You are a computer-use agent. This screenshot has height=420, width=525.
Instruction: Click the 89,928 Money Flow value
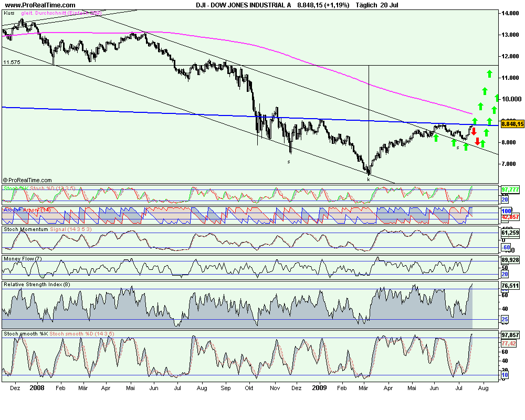point(510,260)
